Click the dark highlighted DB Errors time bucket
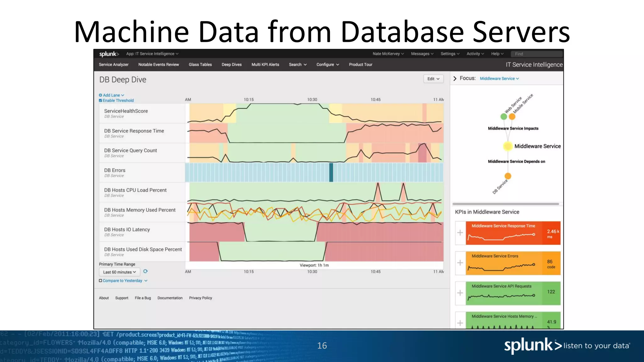This screenshot has width=644, height=362. 331,173
